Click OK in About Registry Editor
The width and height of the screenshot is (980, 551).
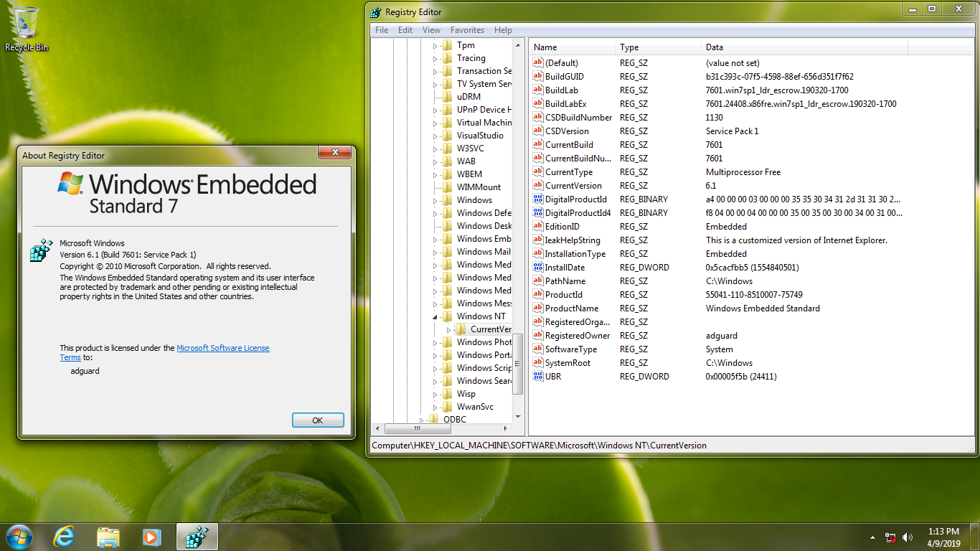click(318, 420)
